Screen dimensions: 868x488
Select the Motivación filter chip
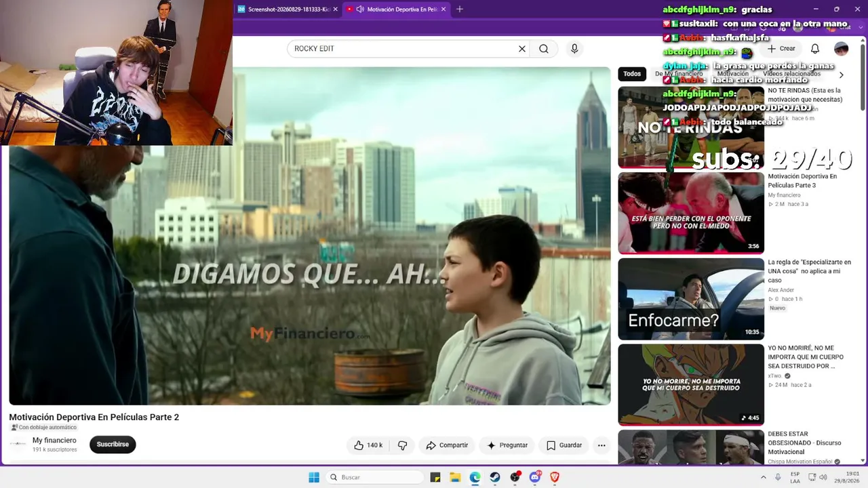point(733,74)
